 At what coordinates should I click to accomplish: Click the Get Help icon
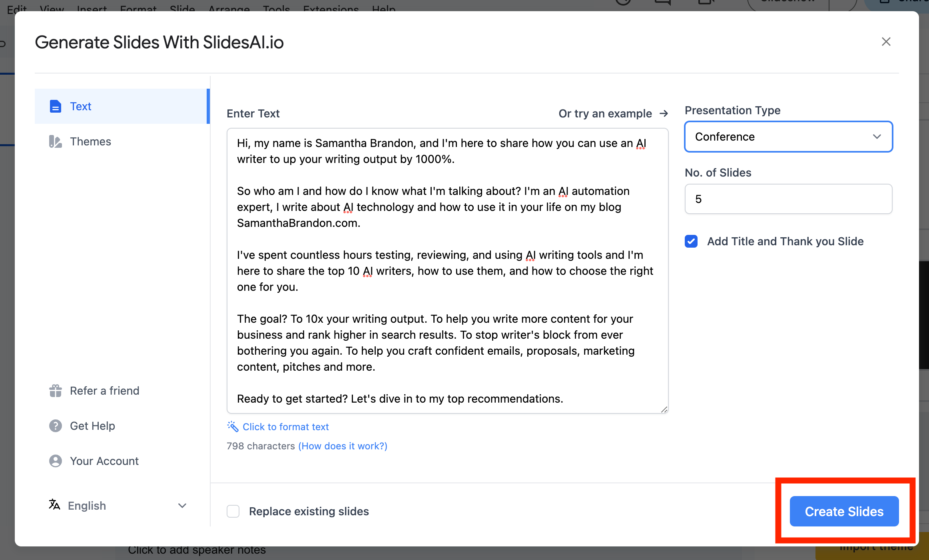[x=55, y=425]
